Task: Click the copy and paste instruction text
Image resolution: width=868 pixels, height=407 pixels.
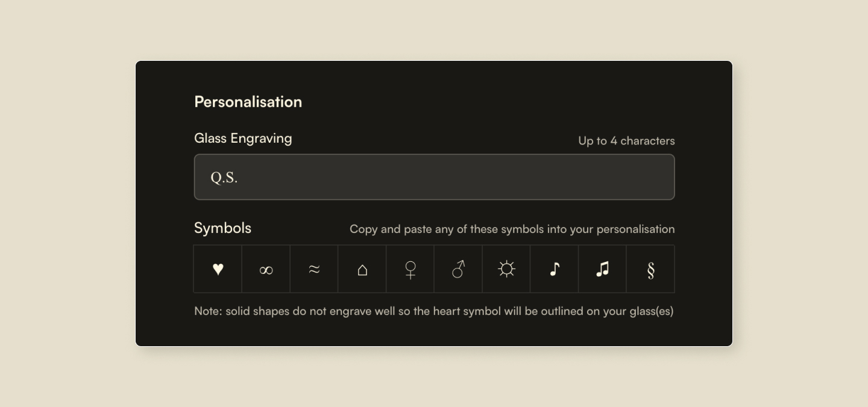Action: click(512, 229)
